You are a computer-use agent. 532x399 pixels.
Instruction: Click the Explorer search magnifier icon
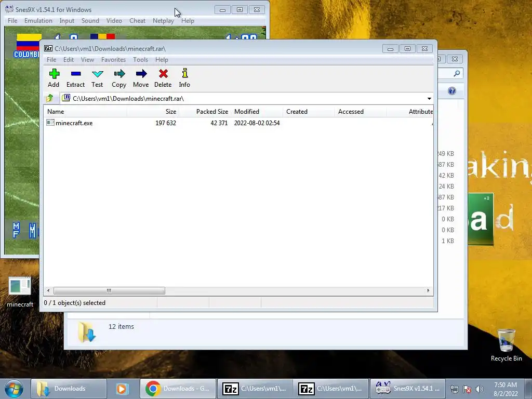pyautogui.click(x=457, y=73)
